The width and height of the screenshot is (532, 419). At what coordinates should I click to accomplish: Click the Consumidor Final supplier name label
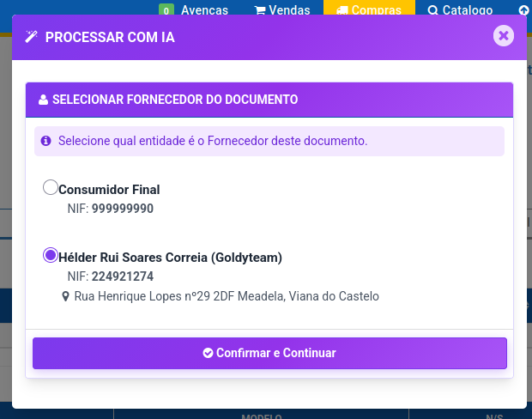tap(109, 190)
